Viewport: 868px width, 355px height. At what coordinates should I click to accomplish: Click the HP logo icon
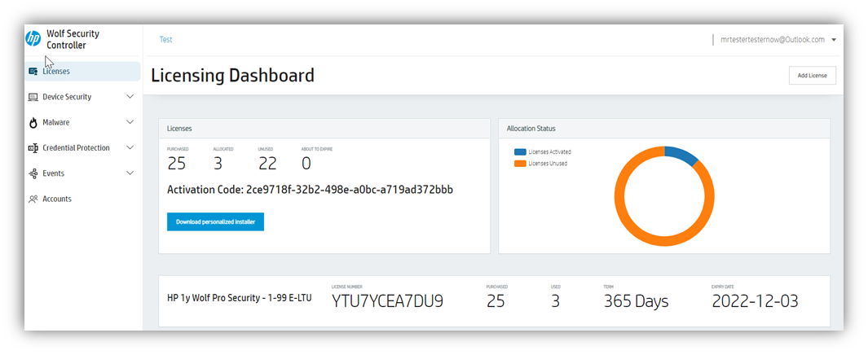point(33,38)
